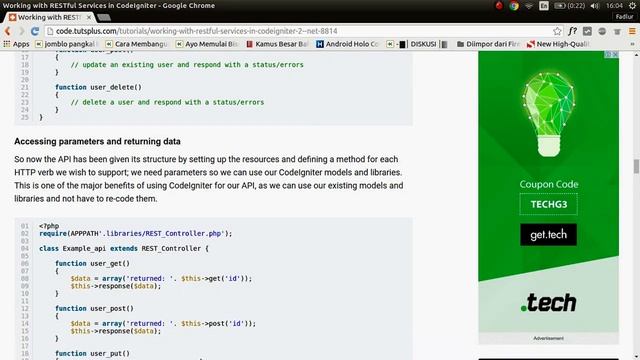
Task: Click the get.tech button in the ad
Action: pyautogui.click(x=548, y=235)
